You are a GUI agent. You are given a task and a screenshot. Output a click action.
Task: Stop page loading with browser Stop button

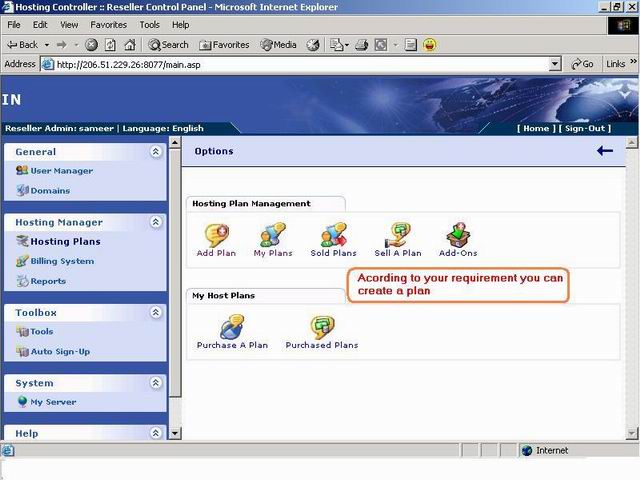point(91,45)
